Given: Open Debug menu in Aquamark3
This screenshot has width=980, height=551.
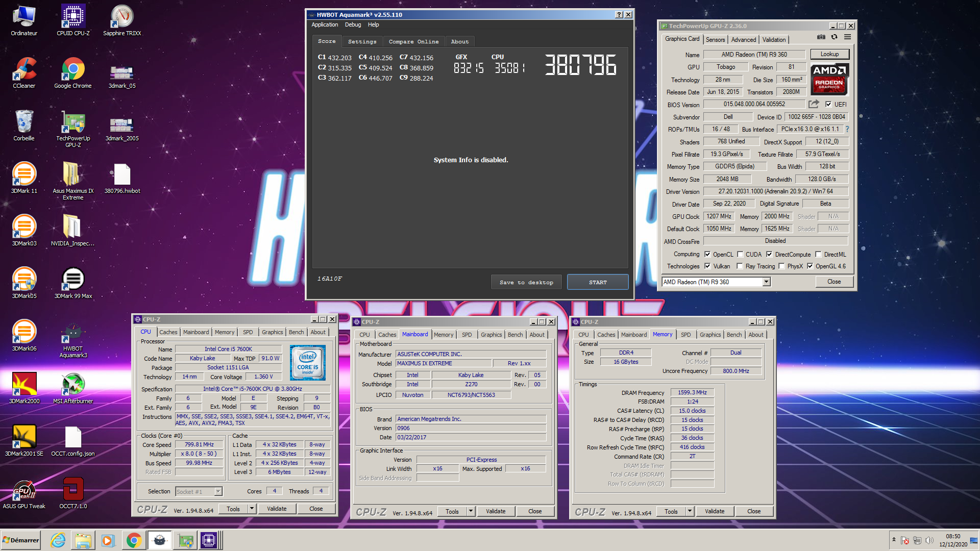Looking at the screenshot, I should [353, 24].
